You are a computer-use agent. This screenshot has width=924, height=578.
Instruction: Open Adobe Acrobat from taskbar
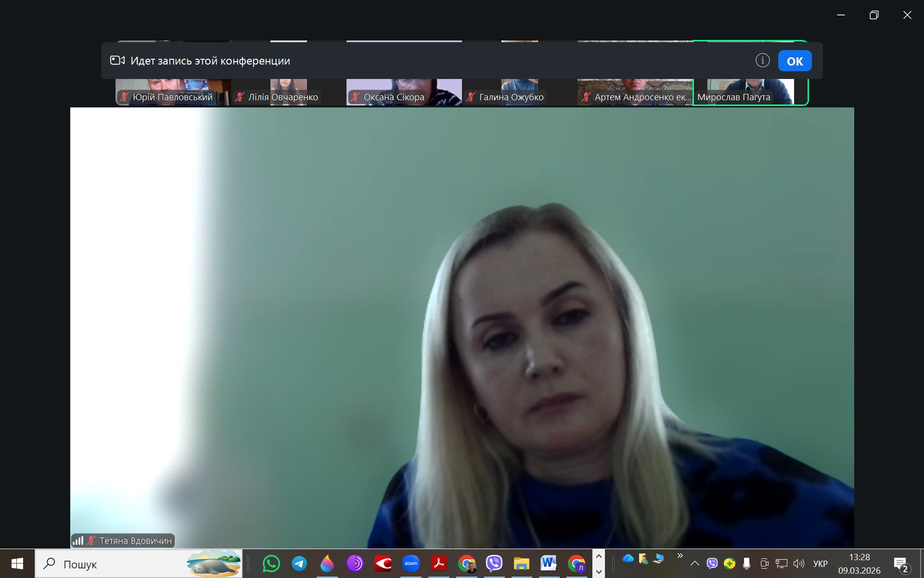pyautogui.click(x=439, y=564)
